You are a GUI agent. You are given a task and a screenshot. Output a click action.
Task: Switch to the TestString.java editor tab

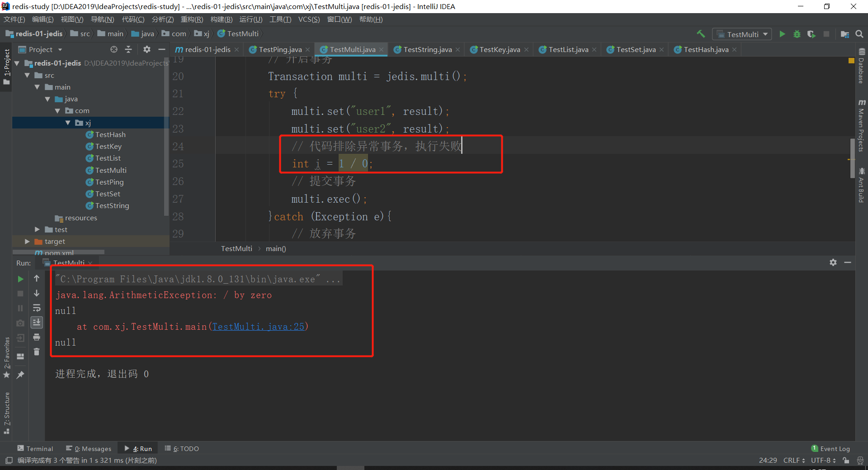(427, 50)
